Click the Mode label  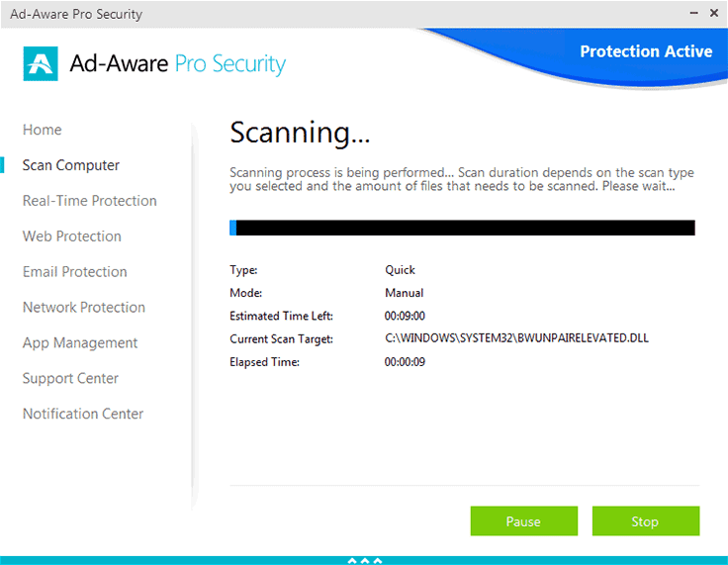[x=245, y=293]
